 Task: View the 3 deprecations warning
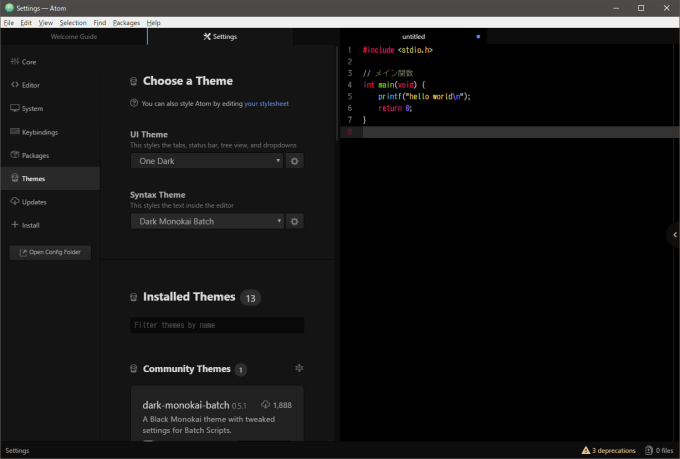pyautogui.click(x=608, y=450)
